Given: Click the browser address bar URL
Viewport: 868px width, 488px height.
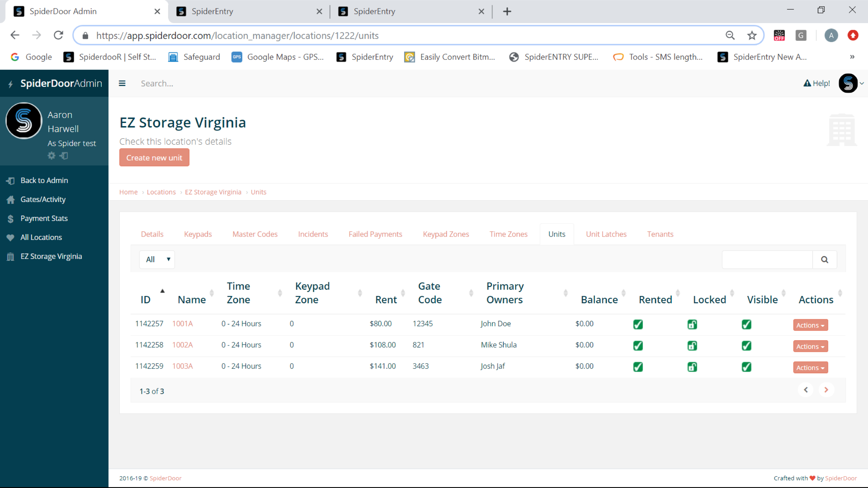Looking at the screenshot, I should click(237, 35).
